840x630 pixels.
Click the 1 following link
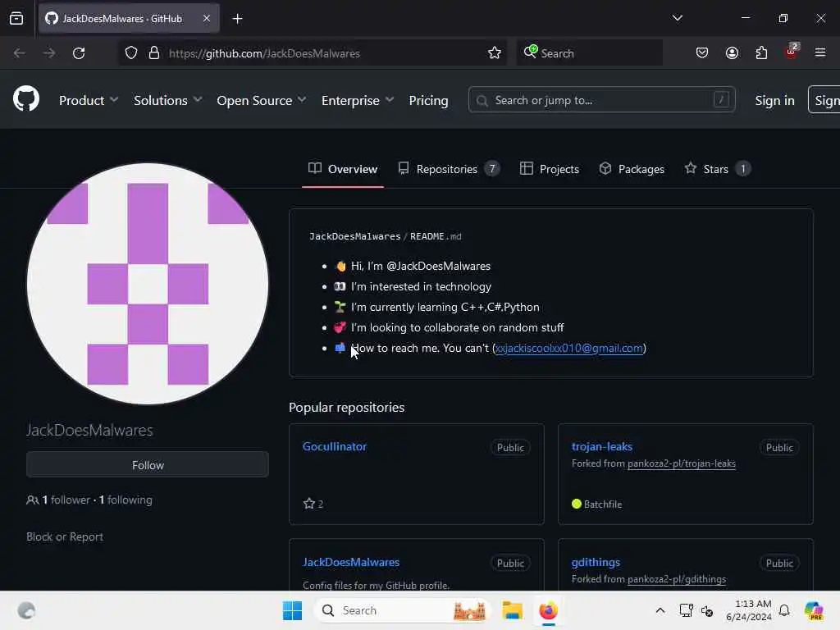click(x=126, y=500)
